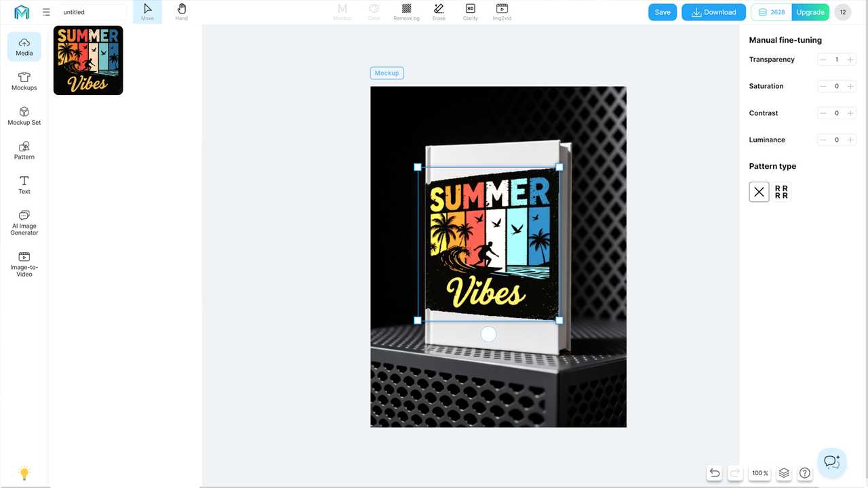This screenshot has width=868, height=488.
Task: Increase the Luminance value
Action: point(850,140)
